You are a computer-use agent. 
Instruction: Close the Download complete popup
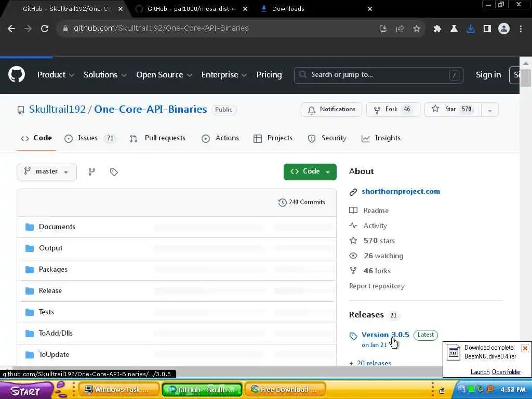[x=525, y=349]
